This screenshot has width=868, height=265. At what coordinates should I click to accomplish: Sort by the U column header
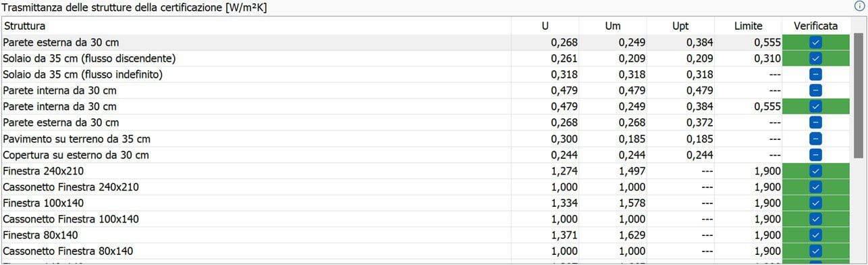545,26
